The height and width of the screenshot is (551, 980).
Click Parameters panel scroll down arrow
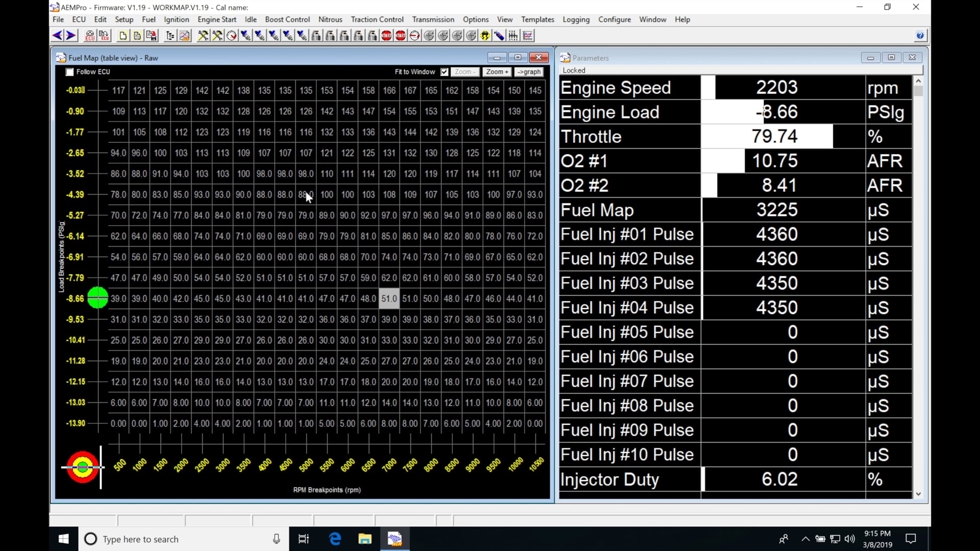click(x=919, y=494)
